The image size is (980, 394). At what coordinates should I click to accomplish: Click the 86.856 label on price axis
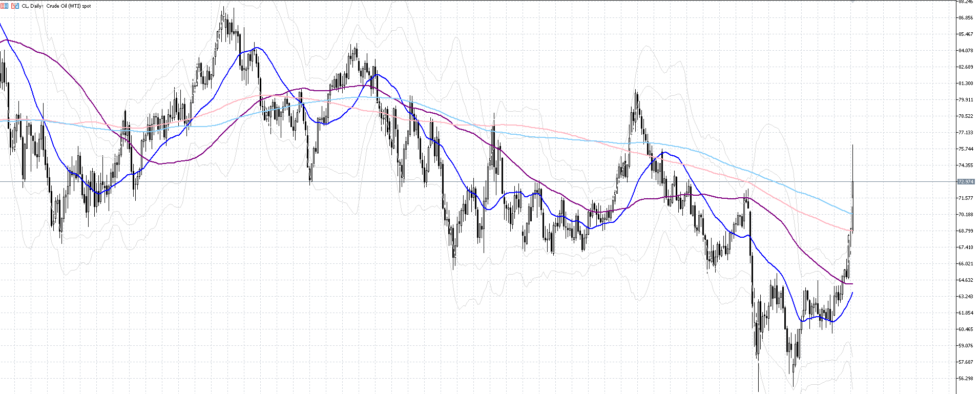(x=966, y=18)
